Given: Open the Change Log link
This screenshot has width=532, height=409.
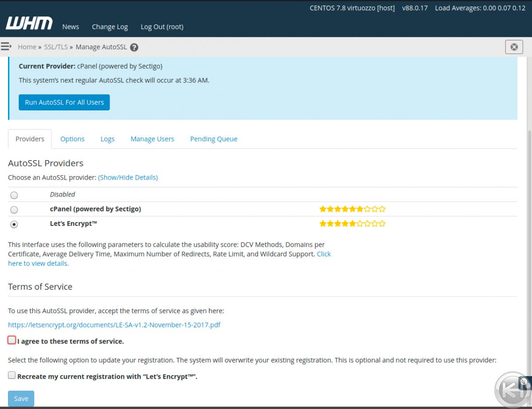Looking at the screenshot, I should (x=110, y=27).
